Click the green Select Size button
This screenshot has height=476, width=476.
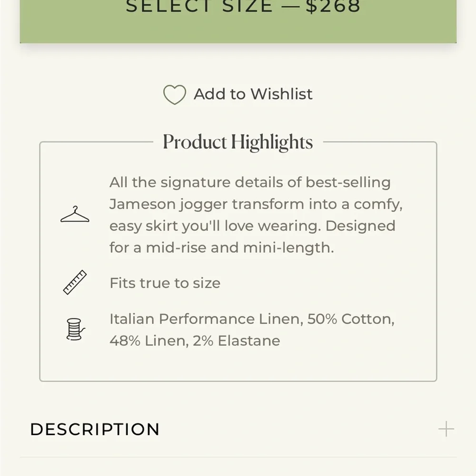pyautogui.click(x=238, y=21)
